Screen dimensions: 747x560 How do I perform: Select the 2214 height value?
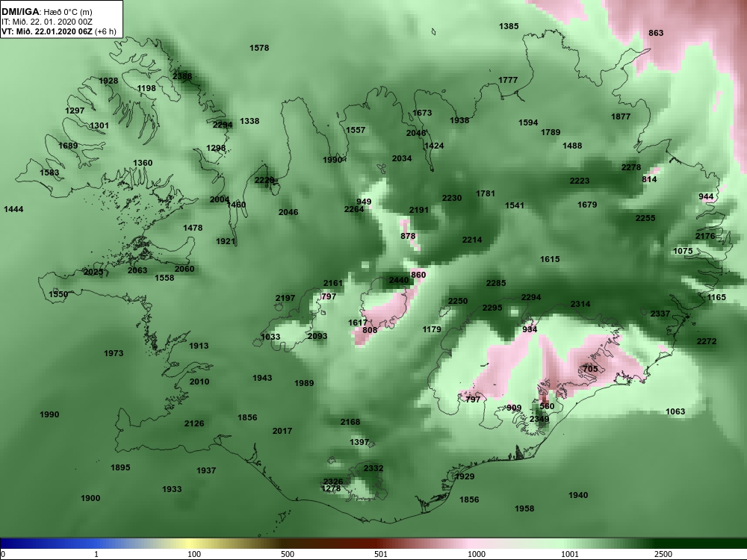(x=471, y=240)
